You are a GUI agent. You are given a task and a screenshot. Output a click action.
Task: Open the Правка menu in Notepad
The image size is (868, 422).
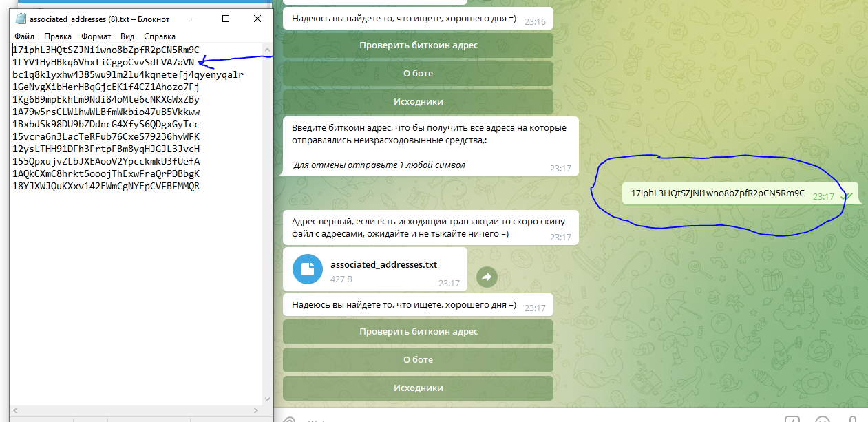58,36
